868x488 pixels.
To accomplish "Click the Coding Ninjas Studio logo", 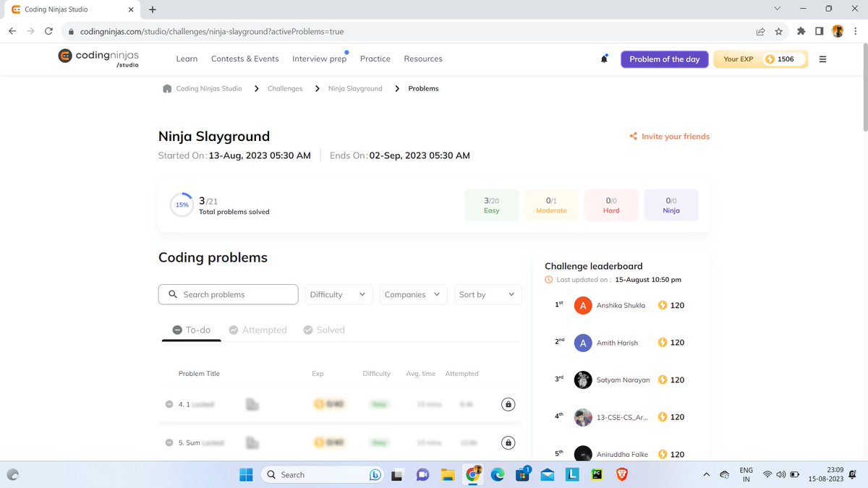I will tap(98, 58).
